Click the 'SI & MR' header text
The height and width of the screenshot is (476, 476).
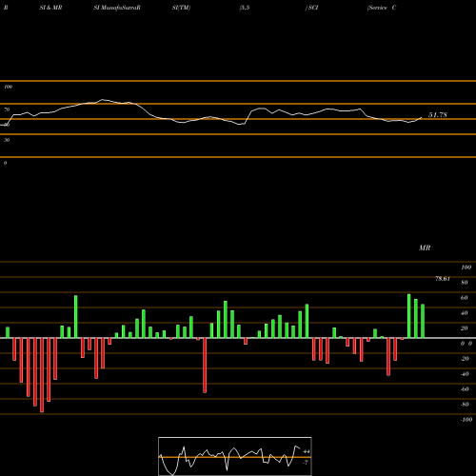50,8
